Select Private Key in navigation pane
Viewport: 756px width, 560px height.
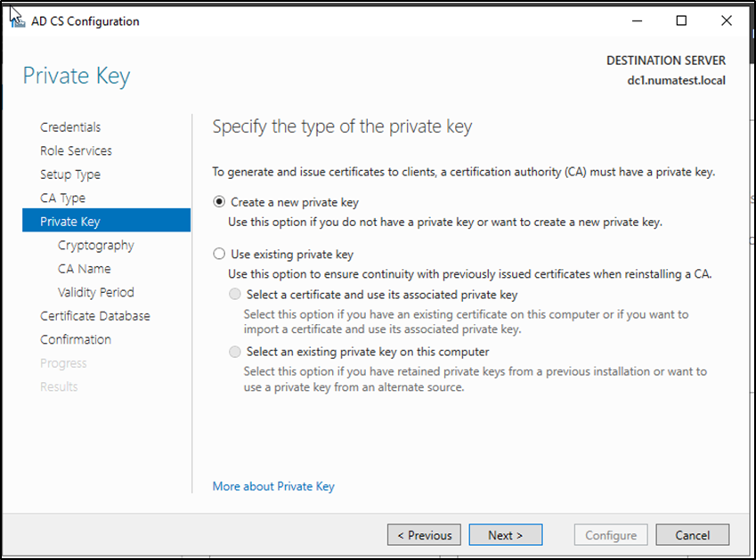pos(70,222)
